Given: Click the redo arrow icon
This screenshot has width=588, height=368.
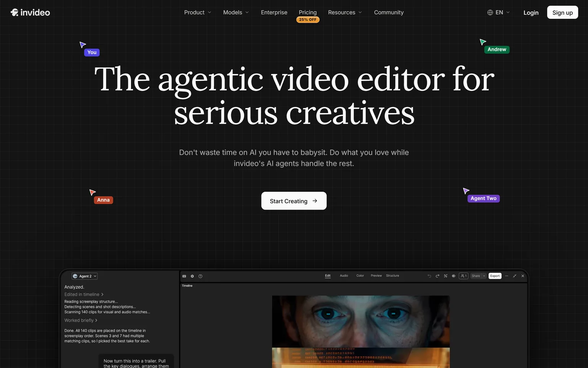Looking at the screenshot, I should [x=437, y=276].
